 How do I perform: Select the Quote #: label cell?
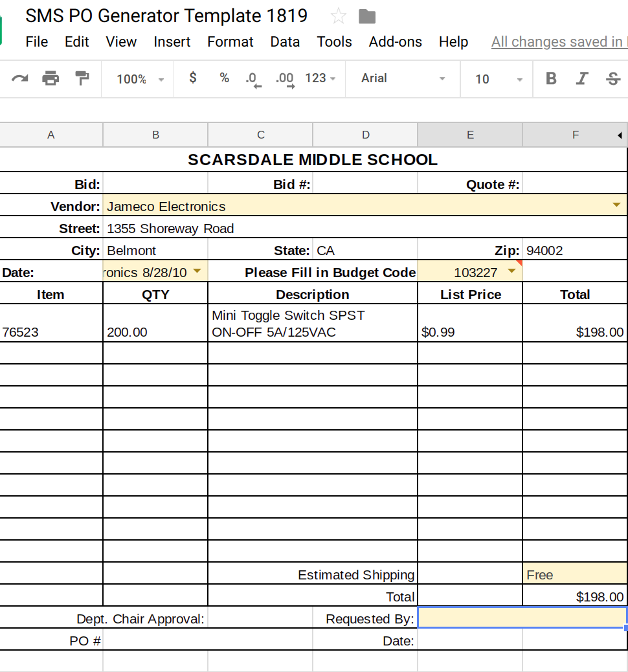tap(470, 183)
